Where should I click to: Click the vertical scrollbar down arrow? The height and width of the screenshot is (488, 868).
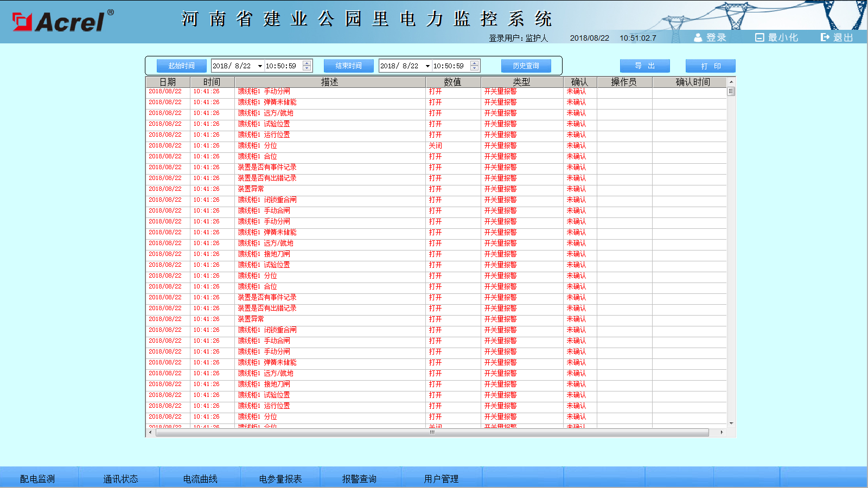coord(731,423)
